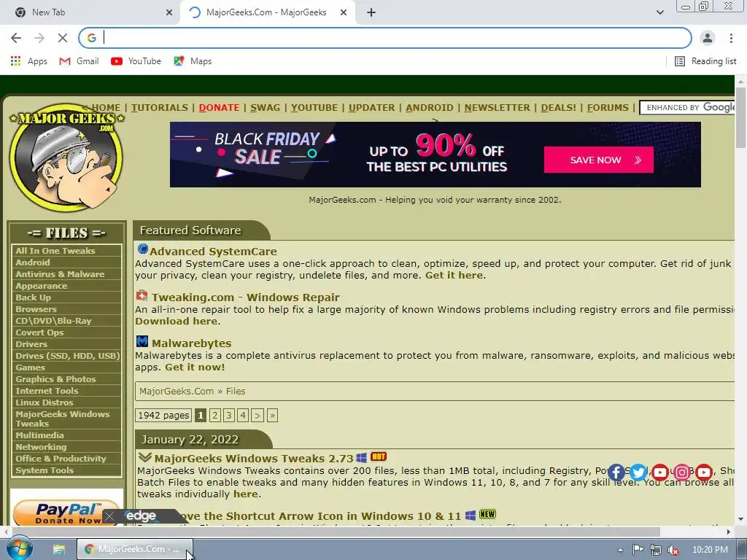Open the YouTube bookmark
The image size is (747, 560).
click(x=136, y=61)
